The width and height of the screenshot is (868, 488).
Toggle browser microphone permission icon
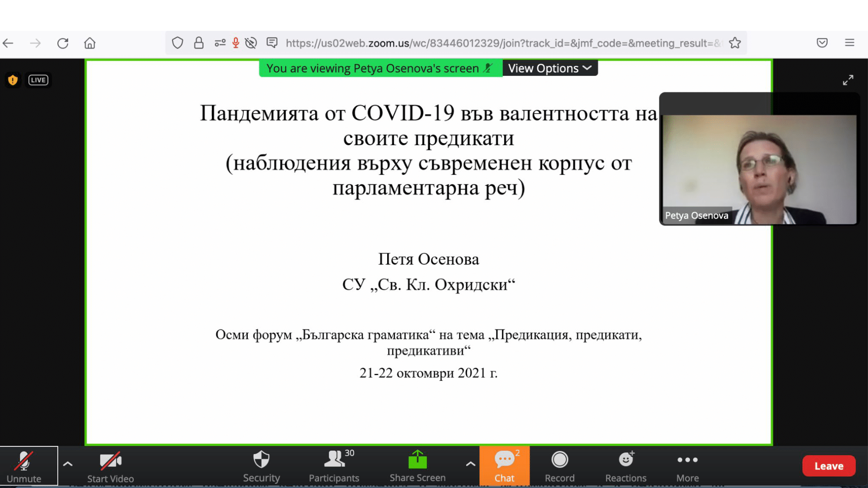pyautogui.click(x=236, y=43)
